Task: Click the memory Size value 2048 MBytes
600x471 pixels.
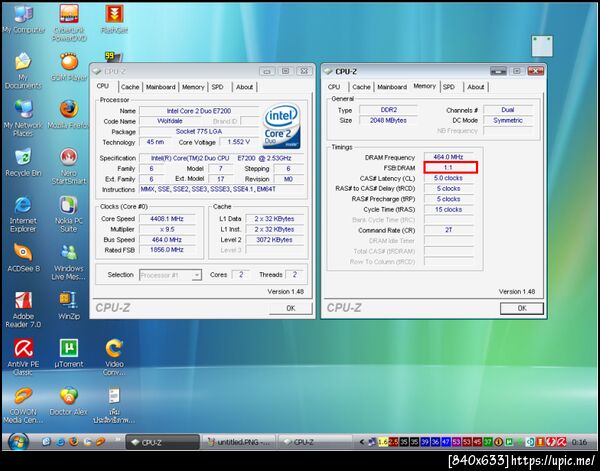Action: pos(388,120)
